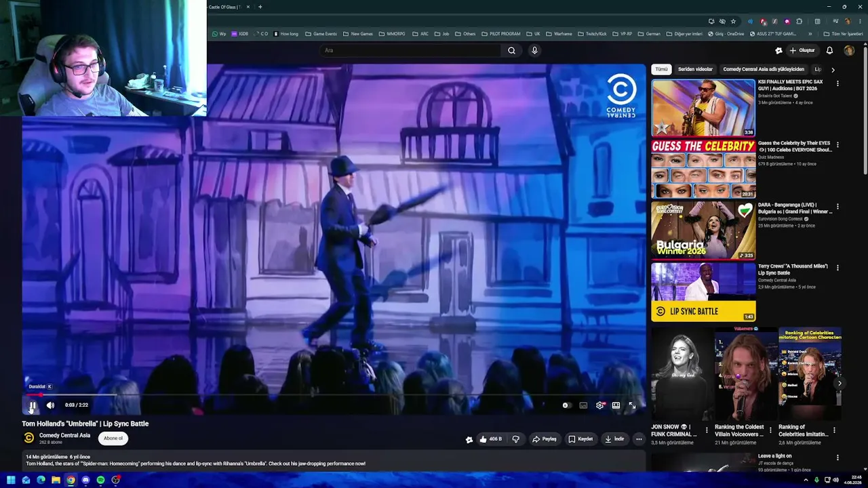868x488 pixels.
Task: Open more actions menu below the video
Action: coord(639,439)
